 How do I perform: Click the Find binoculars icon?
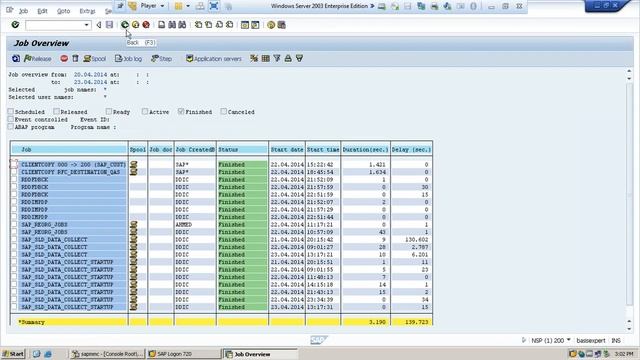172,25
